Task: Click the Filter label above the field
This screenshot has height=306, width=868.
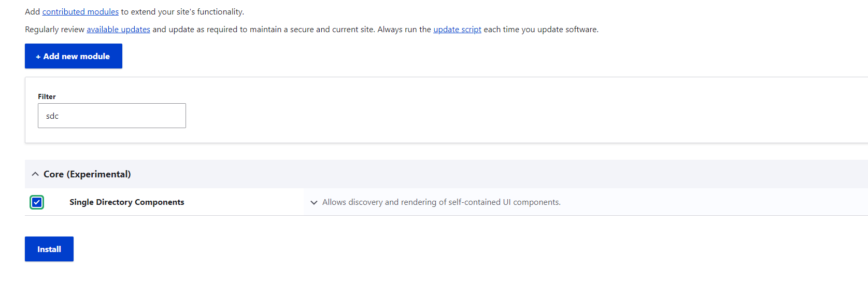Action: [x=47, y=96]
